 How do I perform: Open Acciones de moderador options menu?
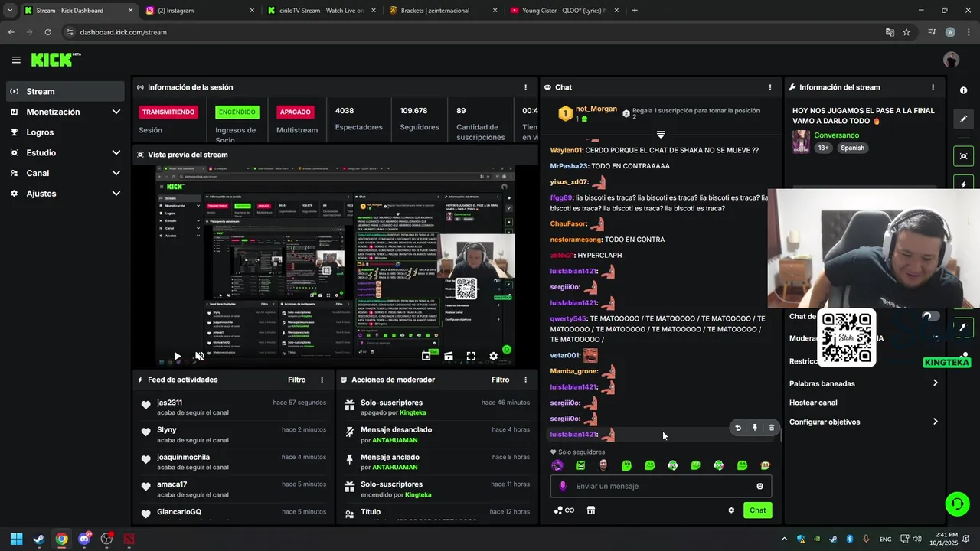tap(525, 380)
